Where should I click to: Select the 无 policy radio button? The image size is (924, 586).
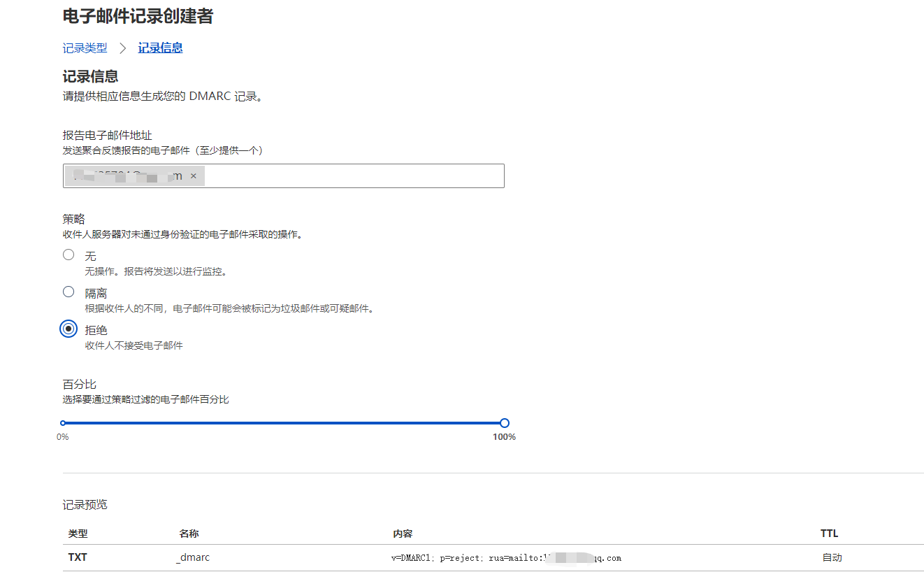[68, 255]
